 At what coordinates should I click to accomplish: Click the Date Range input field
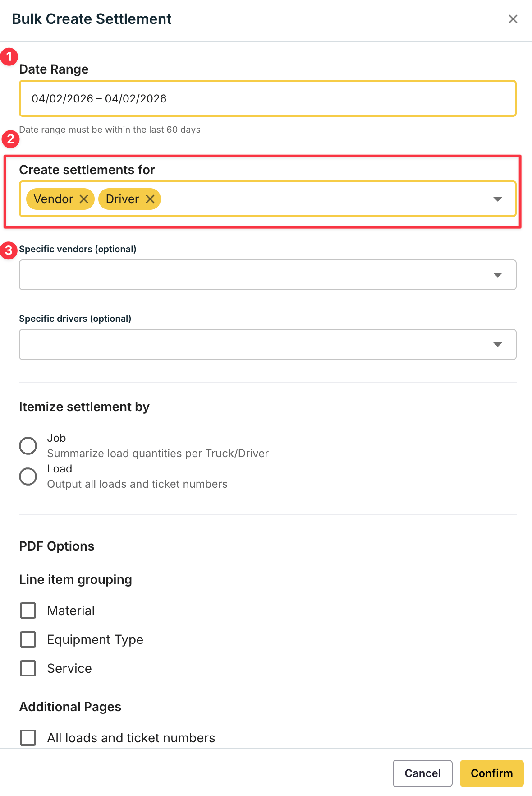[267, 98]
